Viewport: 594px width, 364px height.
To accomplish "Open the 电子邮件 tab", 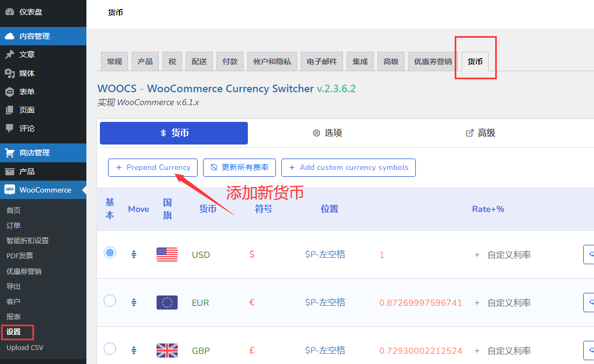I will [322, 61].
